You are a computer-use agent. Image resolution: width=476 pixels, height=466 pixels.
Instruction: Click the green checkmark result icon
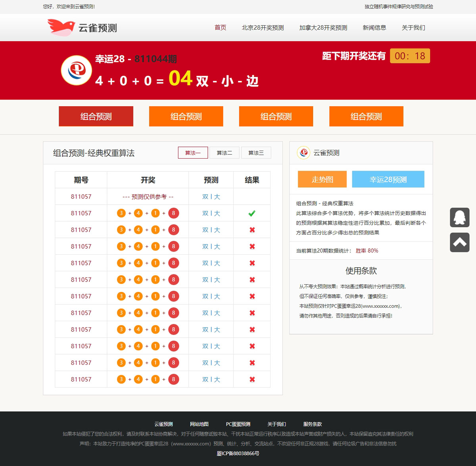coord(252,213)
